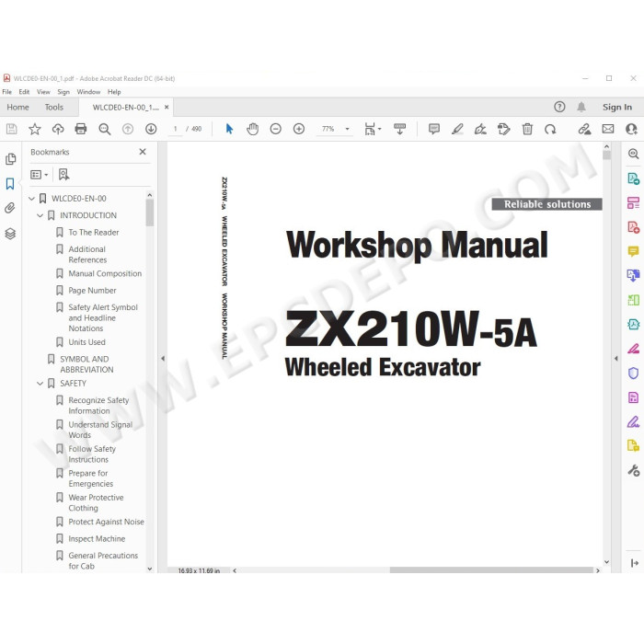Upload file to cloud icon

coord(58,129)
